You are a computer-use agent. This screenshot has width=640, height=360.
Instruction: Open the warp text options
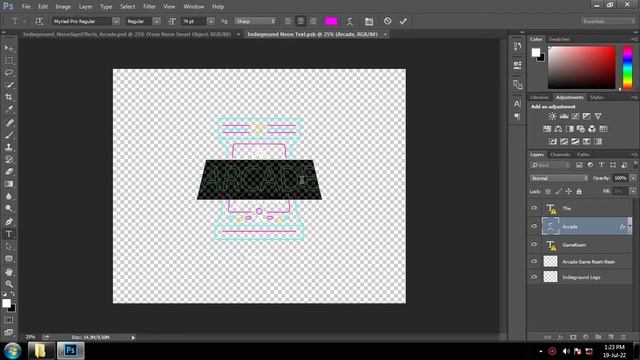point(350,21)
